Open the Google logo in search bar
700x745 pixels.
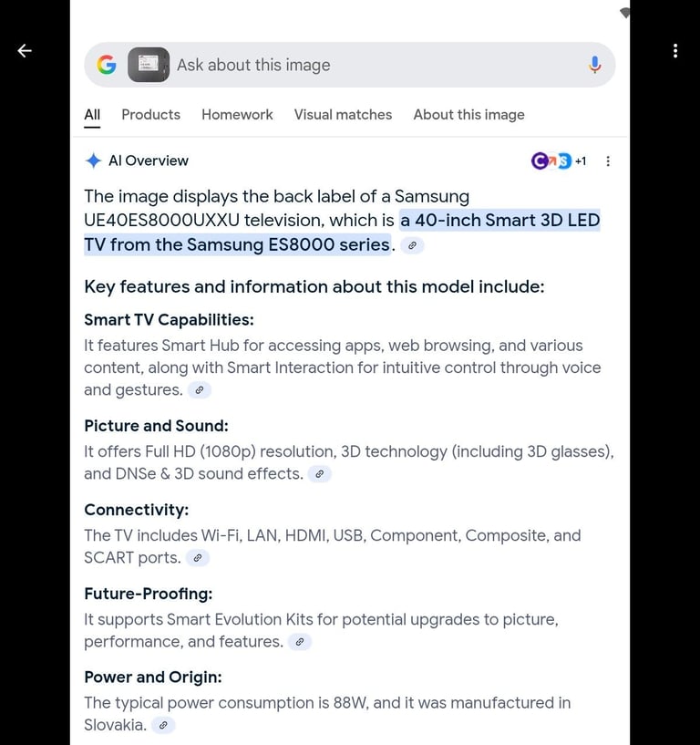pyautogui.click(x=107, y=65)
